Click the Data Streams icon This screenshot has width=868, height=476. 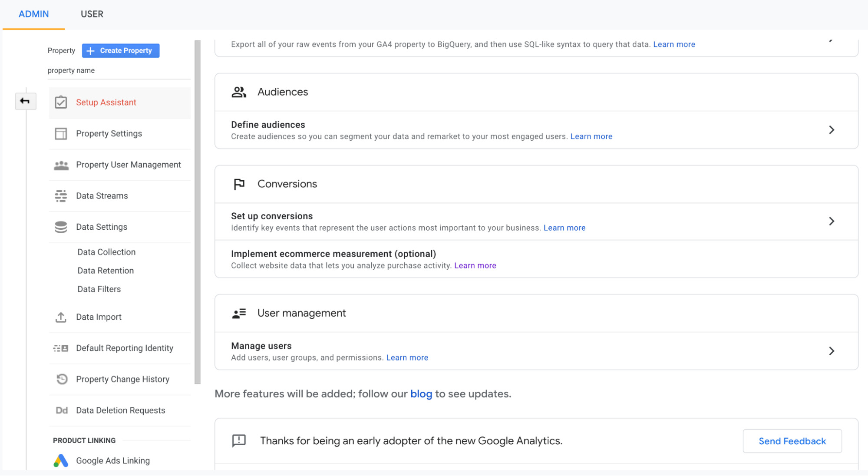(61, 195)
